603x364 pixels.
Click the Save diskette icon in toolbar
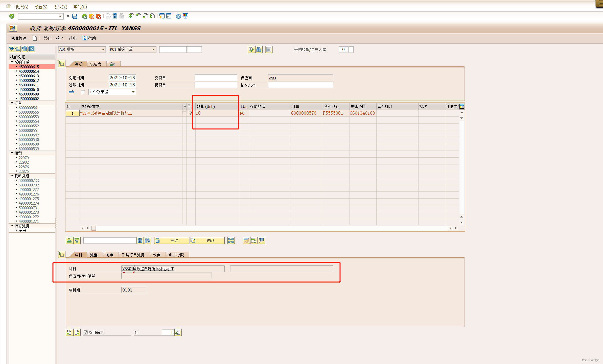pos(75,16)
